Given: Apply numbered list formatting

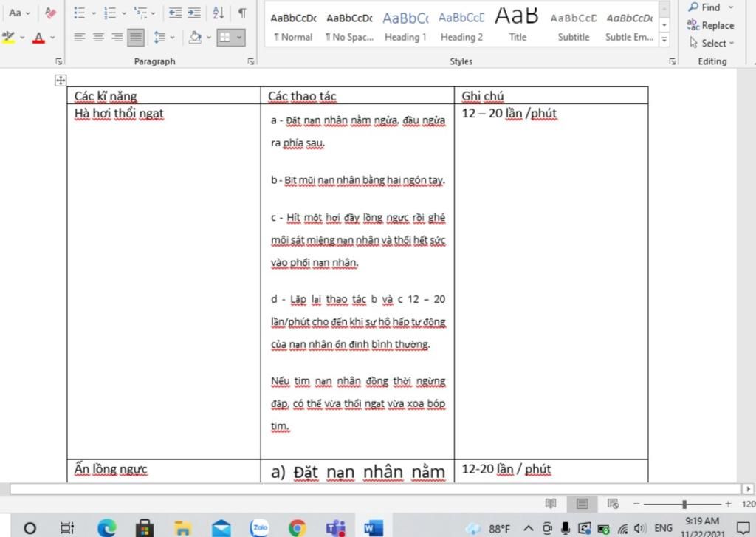Looking at the screenshot, I should (x=110, y=13).
